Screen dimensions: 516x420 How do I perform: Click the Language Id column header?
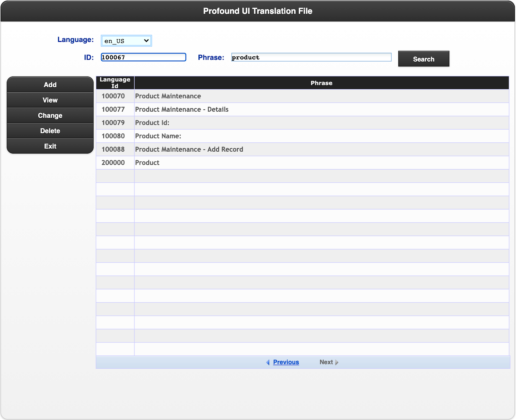point(115,83)
